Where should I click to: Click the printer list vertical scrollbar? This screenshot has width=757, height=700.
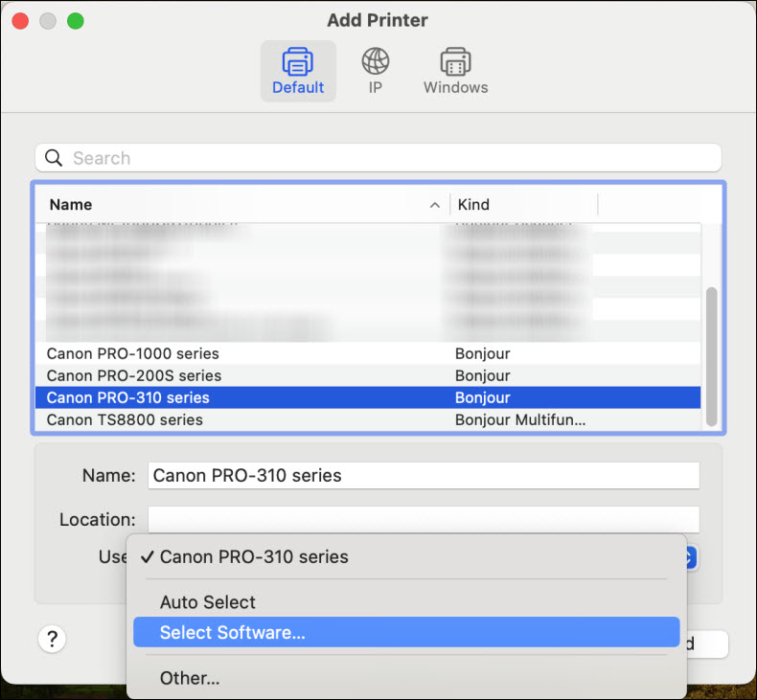pos(710,354)
